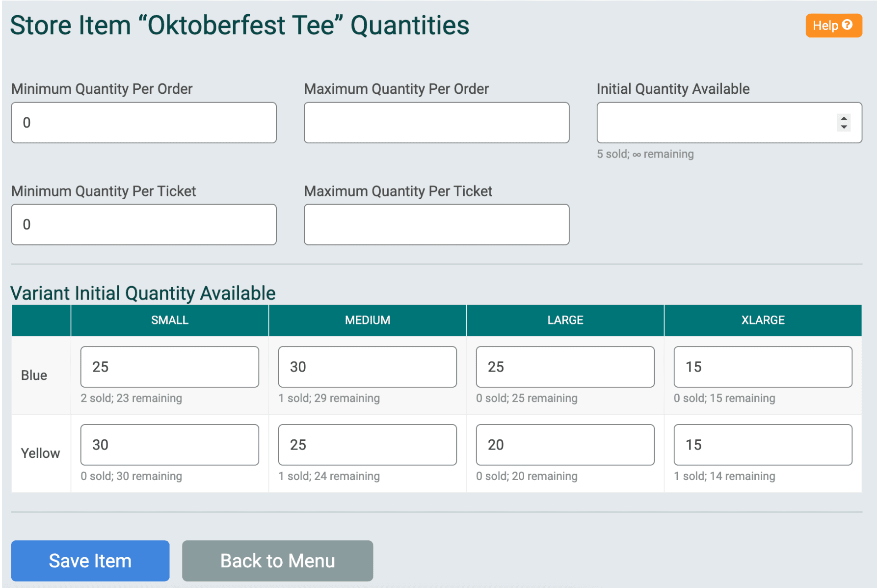Click the Yellow Small quantity field showing 30
The width and height of the screenshot is (877, 588).
169,444
